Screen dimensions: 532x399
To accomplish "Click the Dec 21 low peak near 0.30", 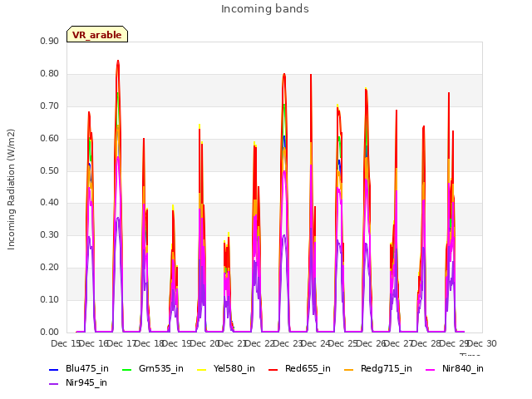I will (229, 235).
